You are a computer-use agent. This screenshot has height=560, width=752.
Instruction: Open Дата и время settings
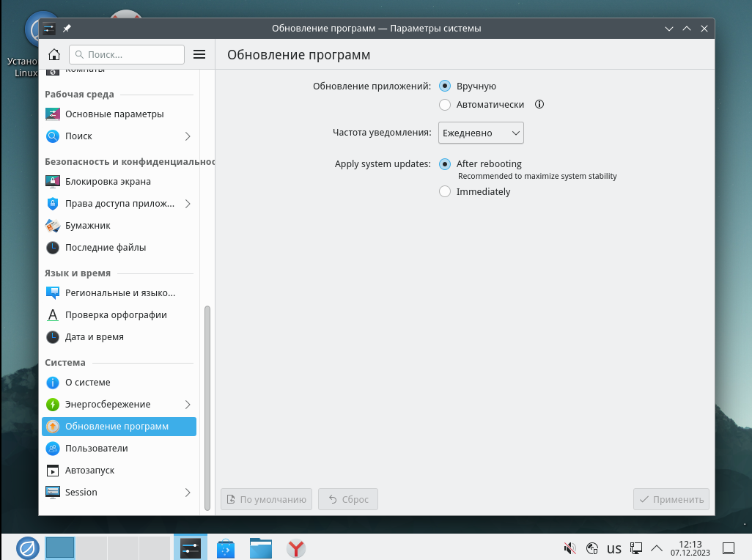pos(119,337)
